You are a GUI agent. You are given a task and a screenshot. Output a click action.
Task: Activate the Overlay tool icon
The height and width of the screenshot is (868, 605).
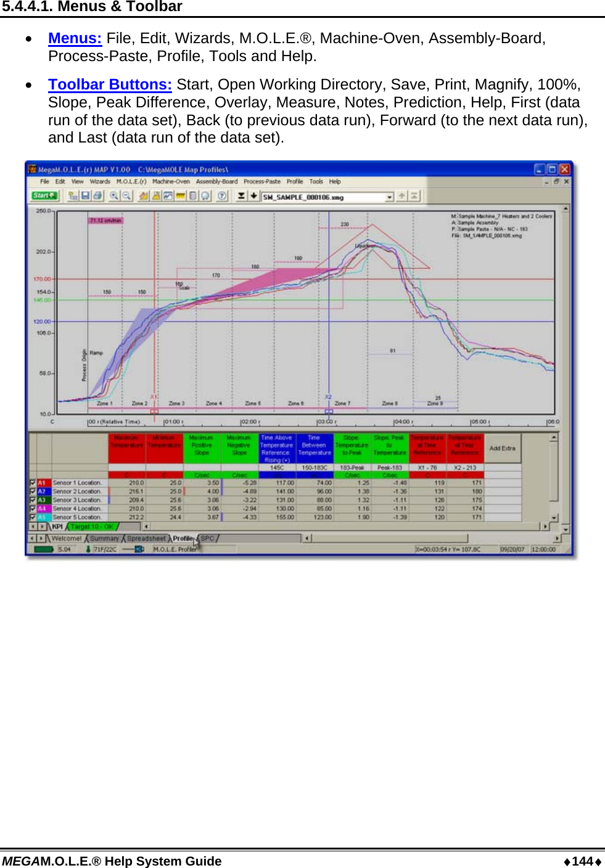pos(168,196)
